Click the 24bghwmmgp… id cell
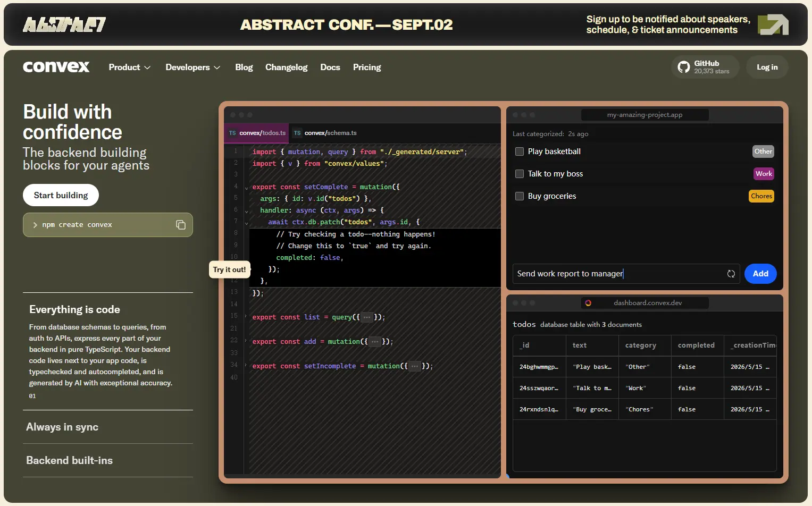 pyautogui.click(x=539, y=367)
